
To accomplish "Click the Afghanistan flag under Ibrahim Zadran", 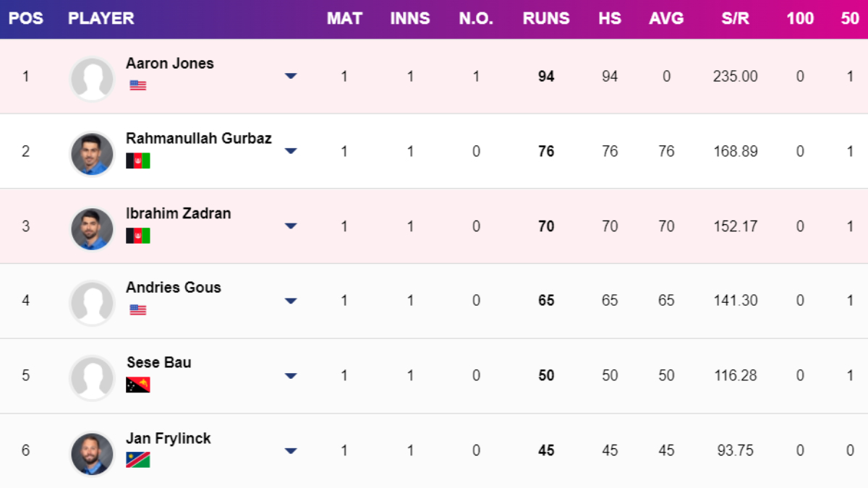I will (137, 236).
